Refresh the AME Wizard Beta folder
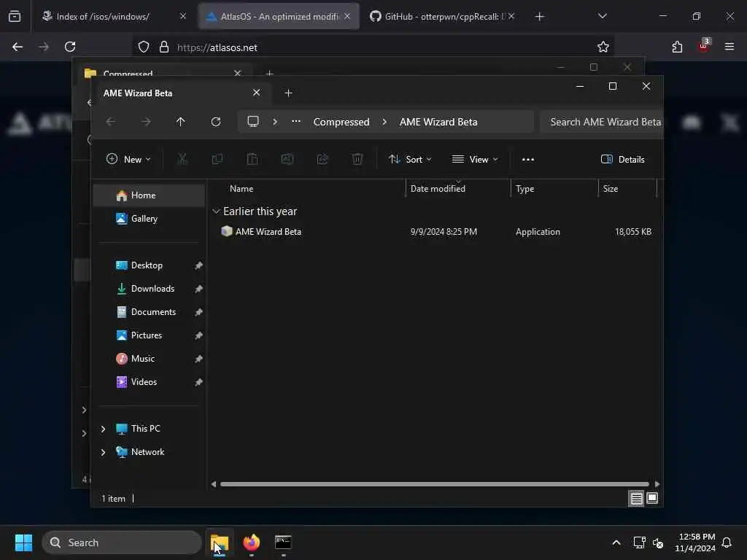This screenshot has height=560, width=747. [216, 122]
